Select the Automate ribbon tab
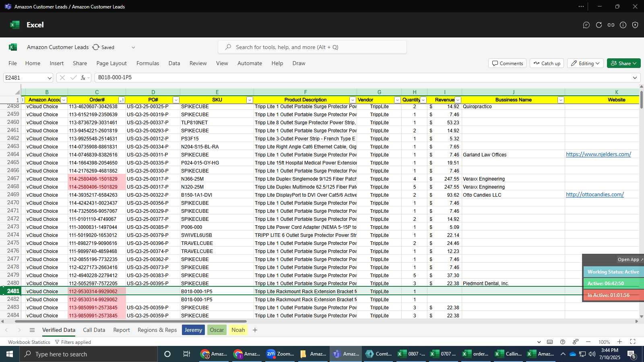Viewport: 644px width, 362px height. coord(250,63)
